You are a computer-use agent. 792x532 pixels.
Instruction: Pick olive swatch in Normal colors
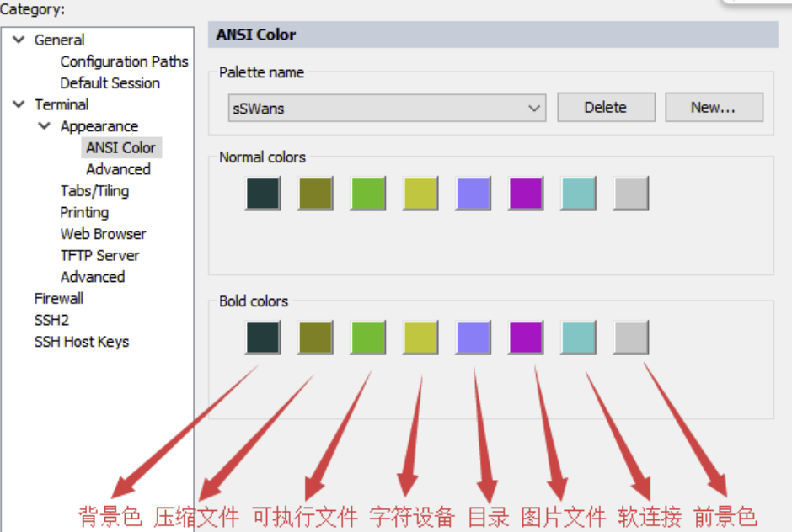click(x=315, y=194)
